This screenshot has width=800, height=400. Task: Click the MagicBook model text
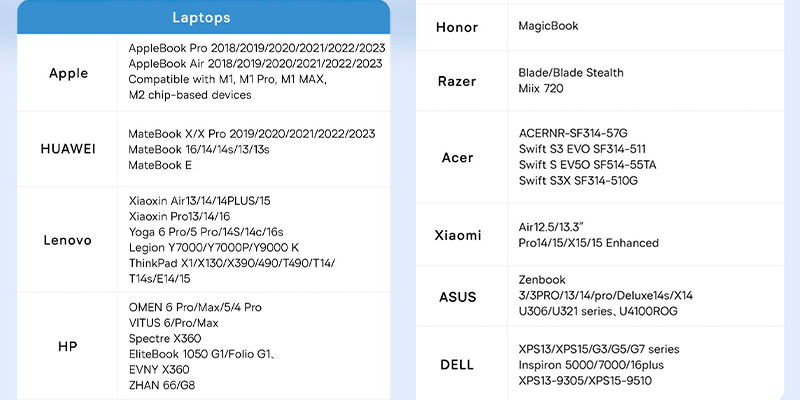[548, 26]
